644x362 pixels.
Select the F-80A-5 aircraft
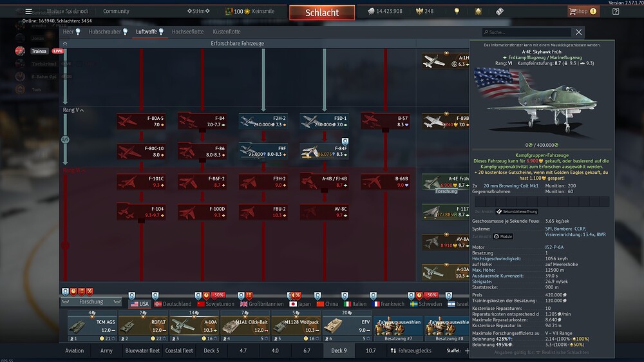pyautogui.click(x=141, y=121)
